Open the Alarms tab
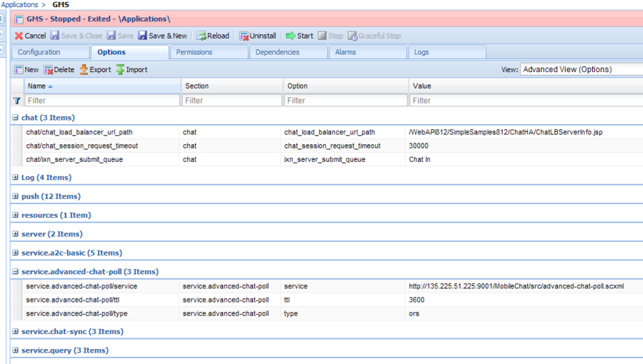Screen dimensions: 643x364 [346, 52]
